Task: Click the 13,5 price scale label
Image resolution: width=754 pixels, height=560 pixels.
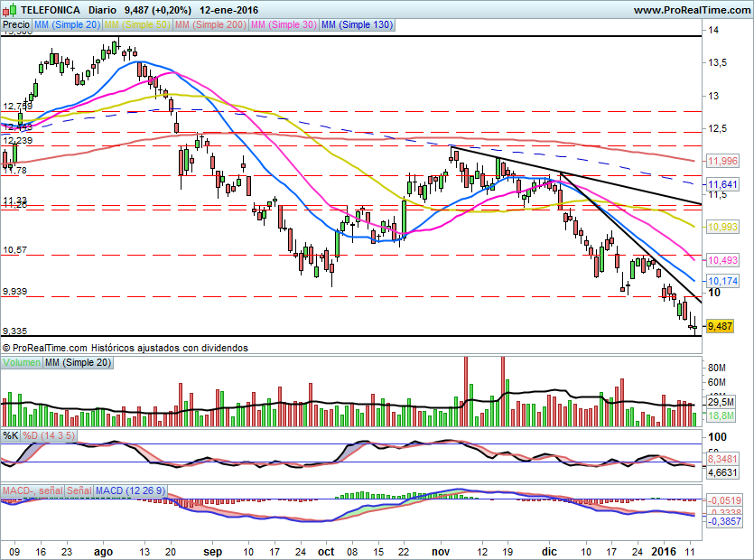Action: [x=718, y=62]
